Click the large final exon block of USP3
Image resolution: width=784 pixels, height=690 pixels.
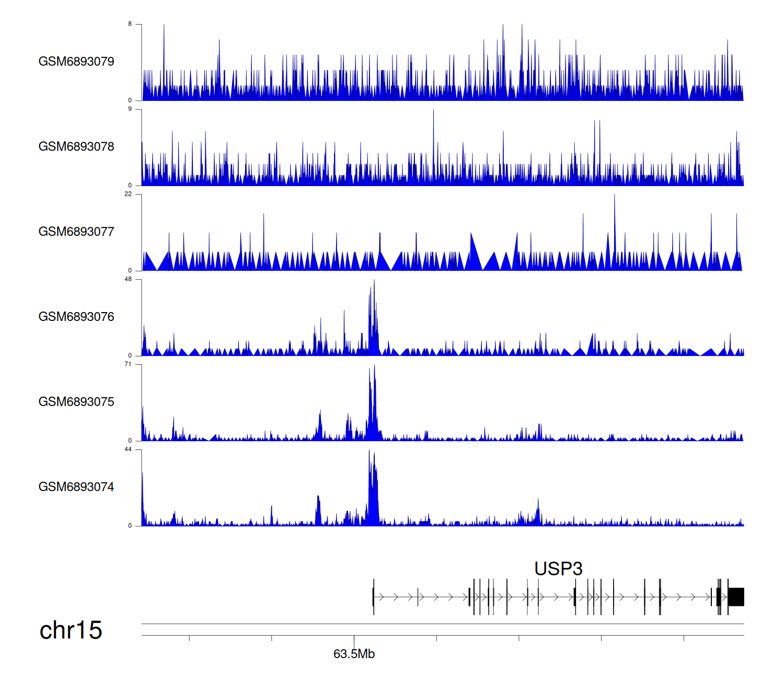click(x=736, y=597)
